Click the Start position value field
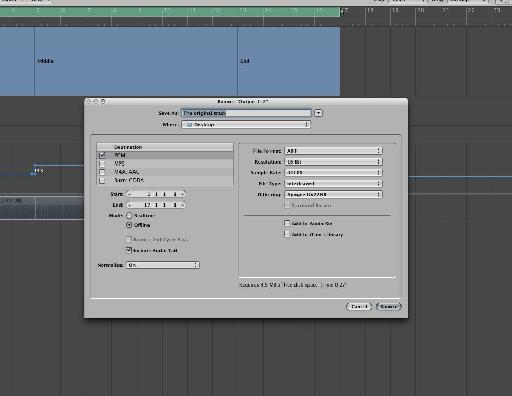Image resolution: width=512 pixels, height=396 pixels. (x=156, y=194)
